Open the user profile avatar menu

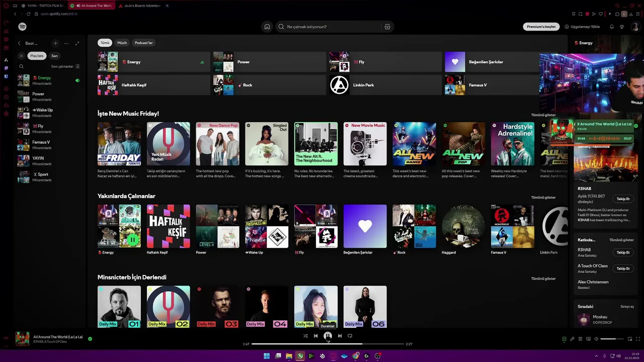[x=635, y=27]
